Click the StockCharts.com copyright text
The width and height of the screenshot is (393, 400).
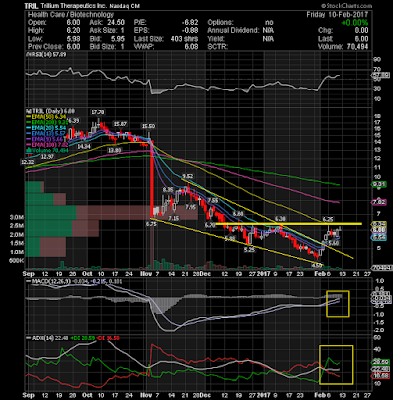[346, 6]
